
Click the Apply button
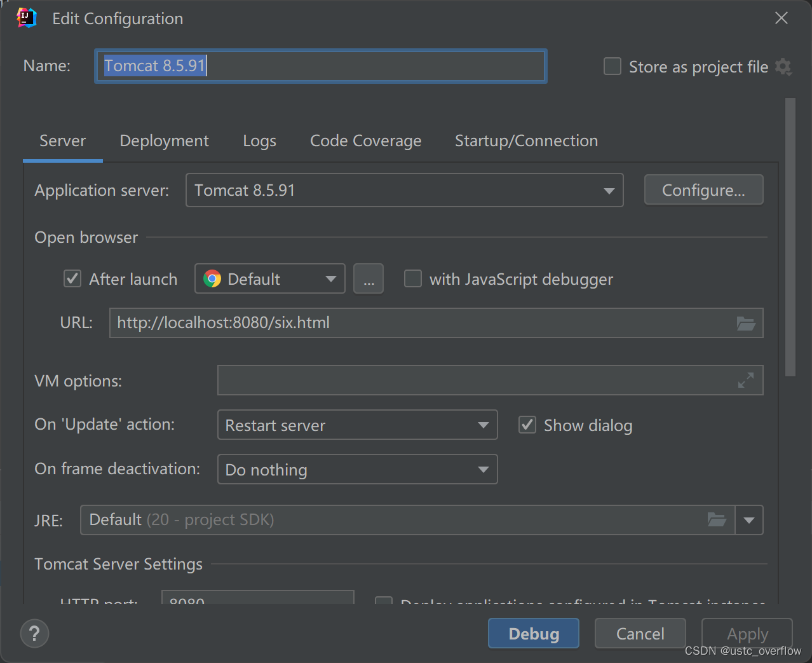point(747,633)
